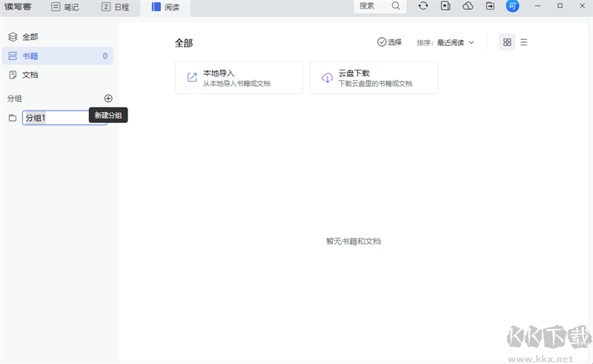
Task: Select 文档 in the sidebar
Action: pyautogui.click(x=30, y=75)
